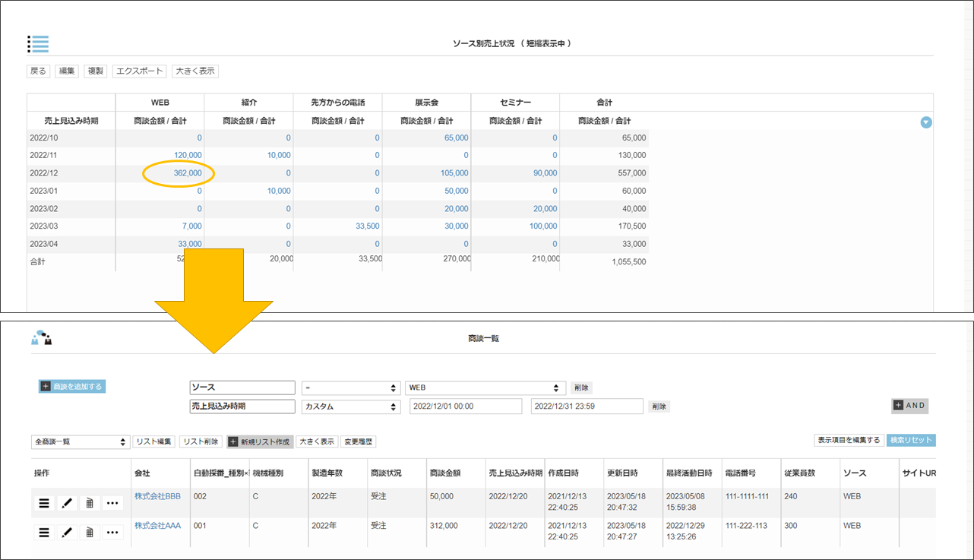This screenshot has height=560, width=974.
Task: Edit the 株式会社AAA row with pencil icon
Action: point(67,532)
